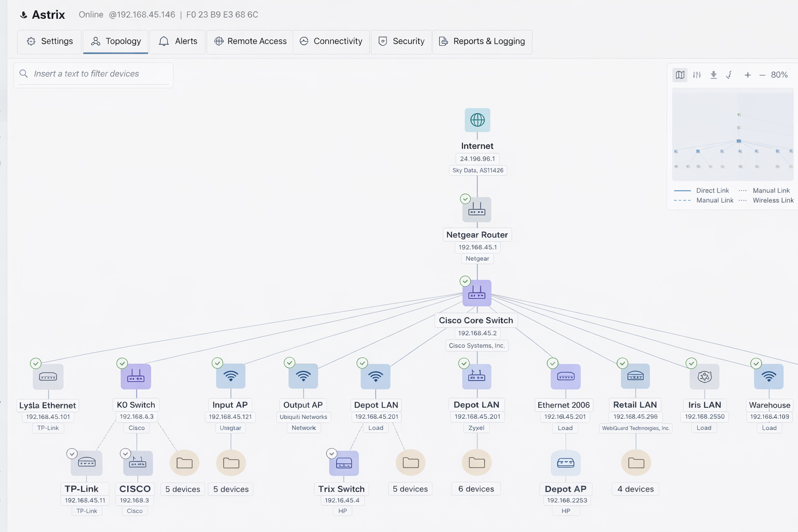Click the download topology icon

point(713,75)
